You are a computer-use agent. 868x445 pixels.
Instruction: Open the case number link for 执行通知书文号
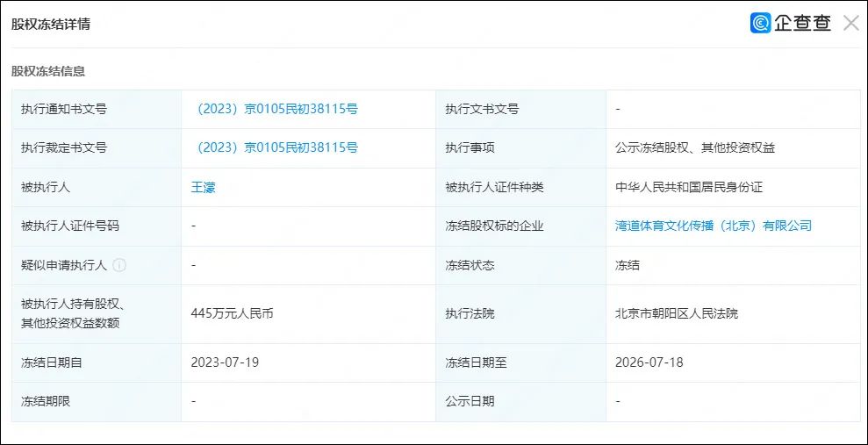275,109
